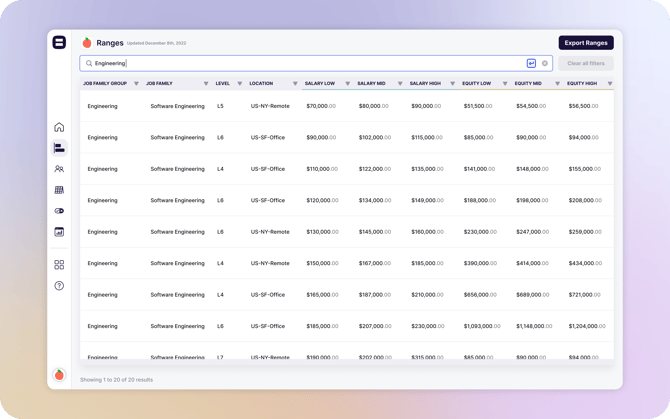670x419 pixels.
Task: Clear search text with the x icon
Action: click(545, 63)
